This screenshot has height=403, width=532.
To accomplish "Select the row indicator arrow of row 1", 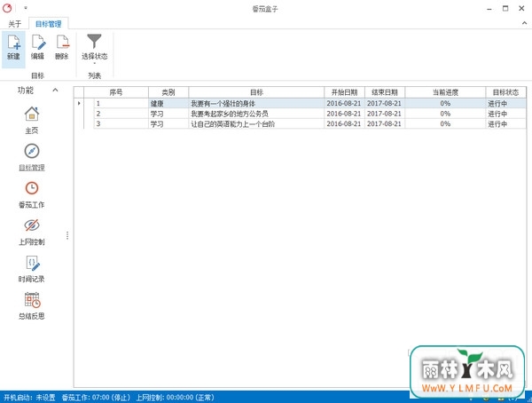I will tap(79, 103).
